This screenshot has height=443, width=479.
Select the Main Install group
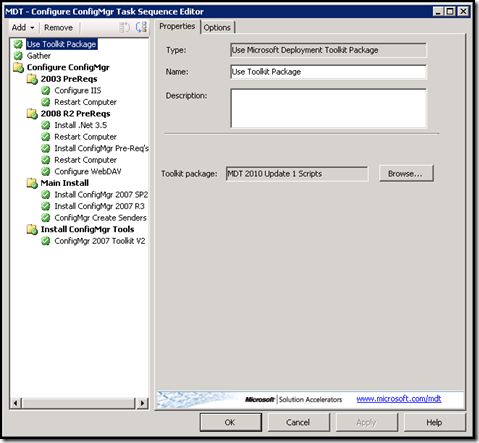click(x=65, y=183)
